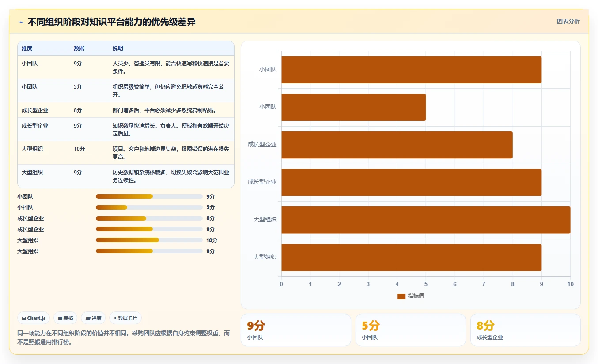Viewport: 598px width, 364px height.
Task: Click the x-axis tick label 0
Action: coord(281,284)
